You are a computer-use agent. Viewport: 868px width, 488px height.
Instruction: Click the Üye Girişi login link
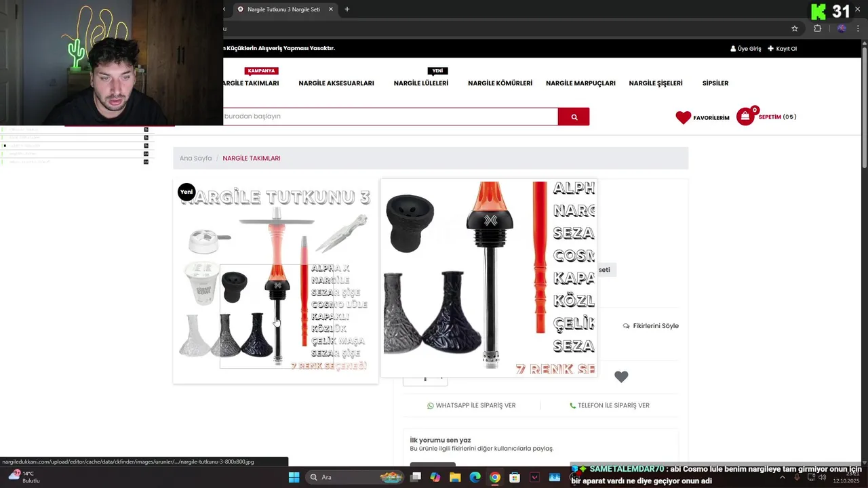click(746, 49)
